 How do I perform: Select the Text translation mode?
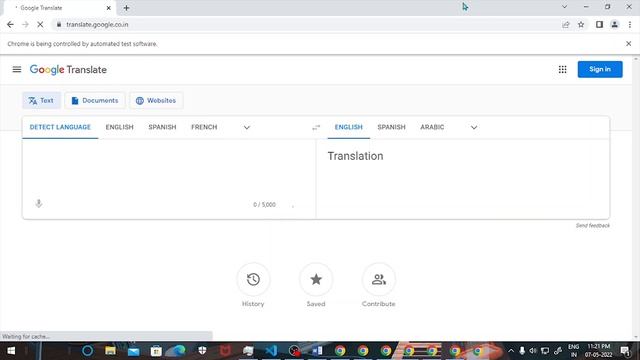tap(41, 100)
